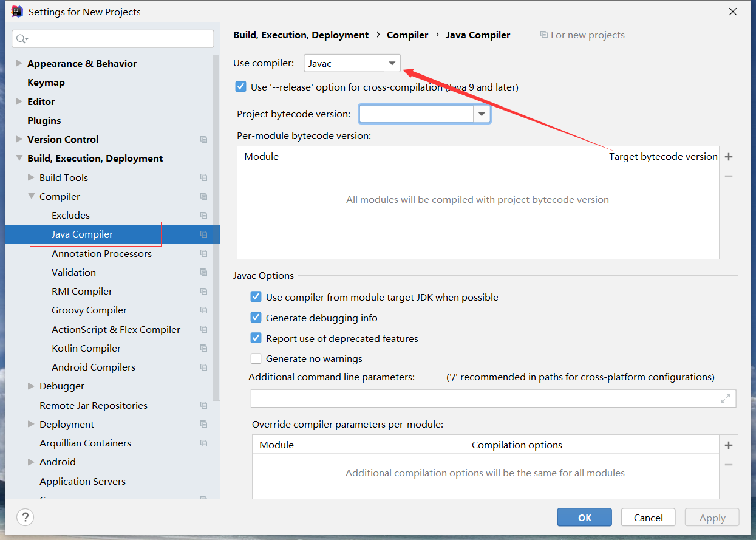Click Compiler in the breadcrumb path

tap(407, 35)
